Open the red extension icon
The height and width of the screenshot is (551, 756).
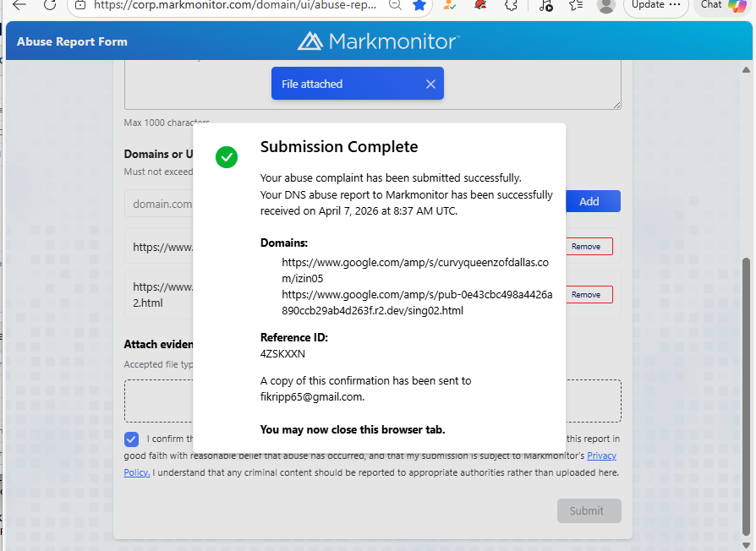pos(480,5)
